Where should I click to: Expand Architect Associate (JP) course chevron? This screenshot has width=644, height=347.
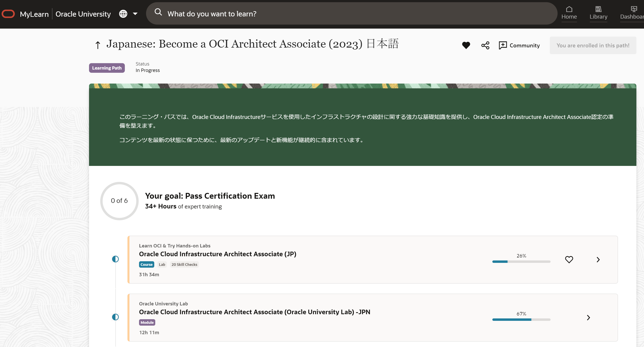[x=598, y=260]
